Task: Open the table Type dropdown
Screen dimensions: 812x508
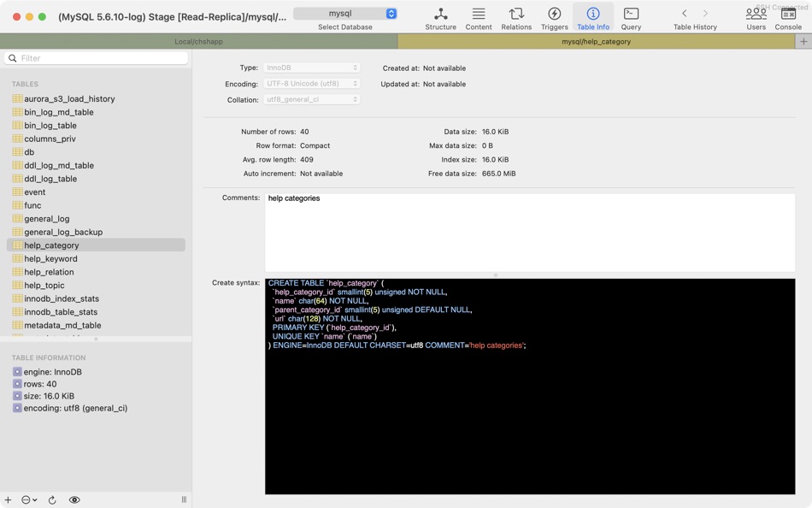Action: click(311, 68)
